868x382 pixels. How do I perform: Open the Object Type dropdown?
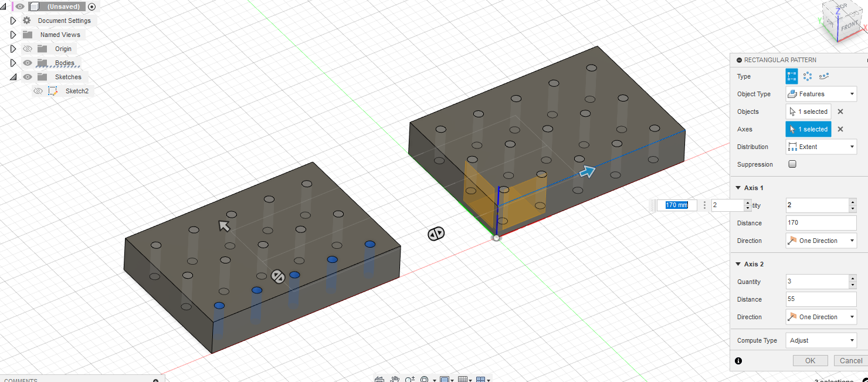[x=821, y=94]
